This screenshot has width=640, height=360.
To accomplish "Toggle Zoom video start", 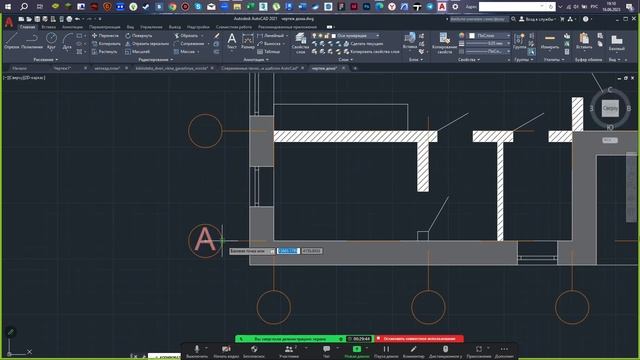I will pos(226,351).
